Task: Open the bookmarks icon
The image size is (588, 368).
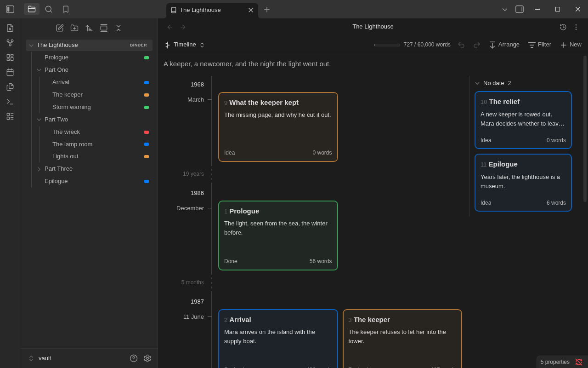Action: [x=66, y=9]
